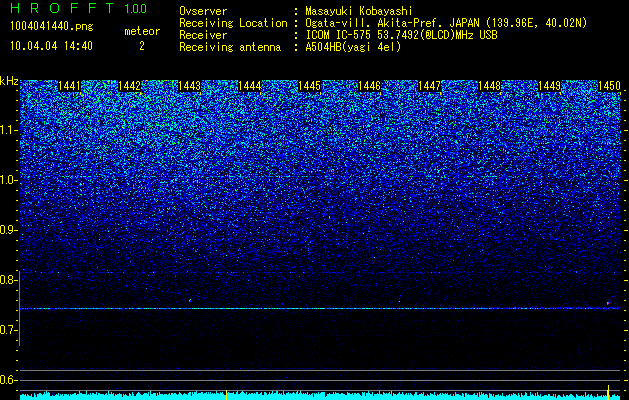Click the meteor count label

click(x=142, y=31)
